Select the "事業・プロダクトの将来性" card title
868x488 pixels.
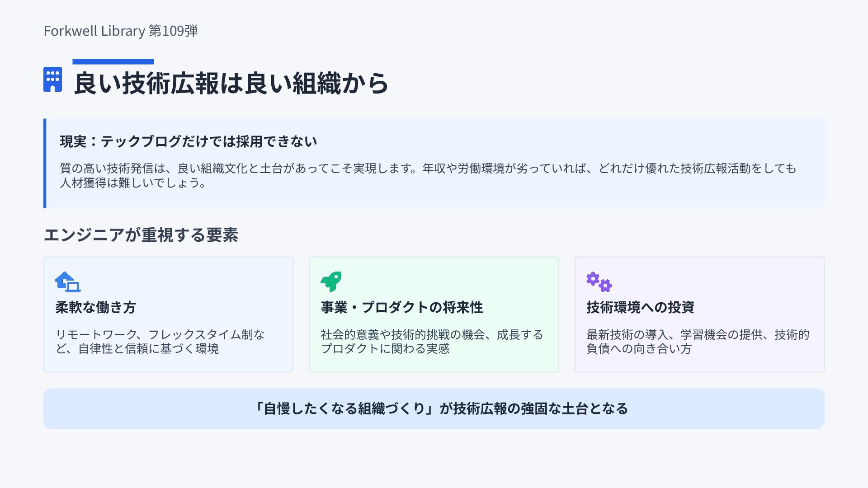tap(402, 307)
